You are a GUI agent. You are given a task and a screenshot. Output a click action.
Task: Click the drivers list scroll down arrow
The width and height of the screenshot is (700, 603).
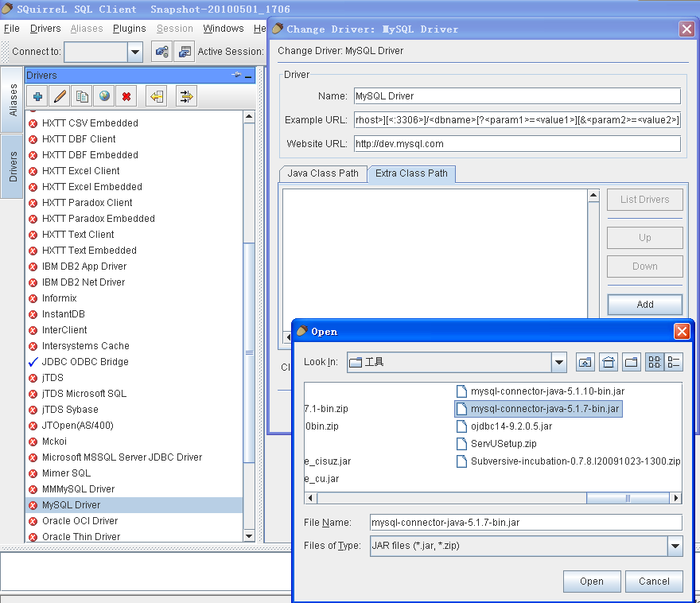coord(249,536)
